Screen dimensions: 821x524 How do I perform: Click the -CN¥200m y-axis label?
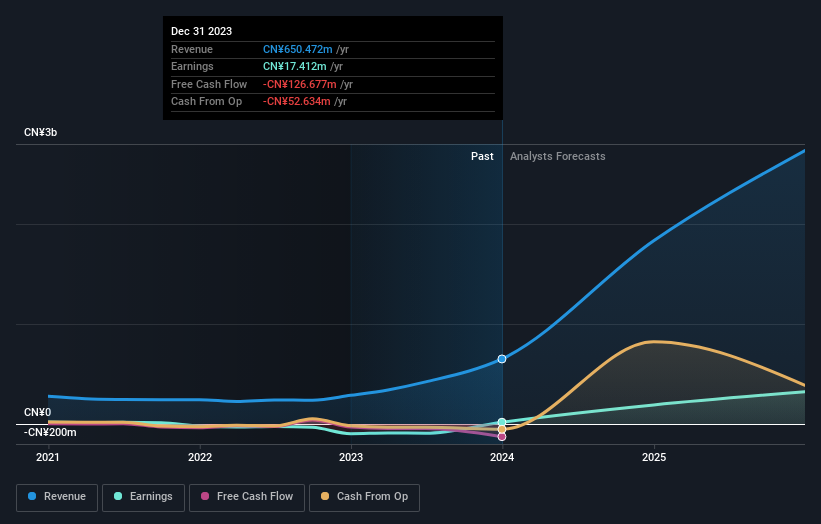pyautogui.click(x=50, y=432)
